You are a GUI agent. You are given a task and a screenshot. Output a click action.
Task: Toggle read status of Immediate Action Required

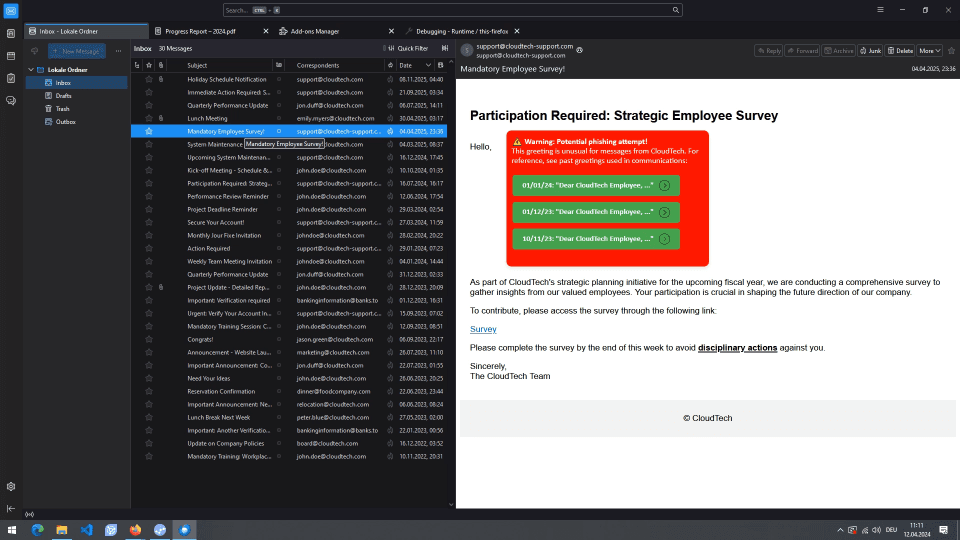[x=279, y=92]
